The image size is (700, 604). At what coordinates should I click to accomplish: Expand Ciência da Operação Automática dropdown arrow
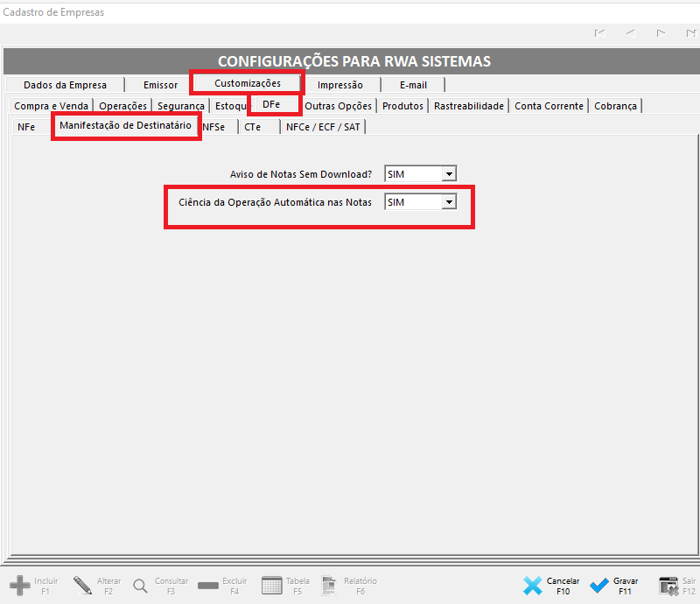click(449, 202)
